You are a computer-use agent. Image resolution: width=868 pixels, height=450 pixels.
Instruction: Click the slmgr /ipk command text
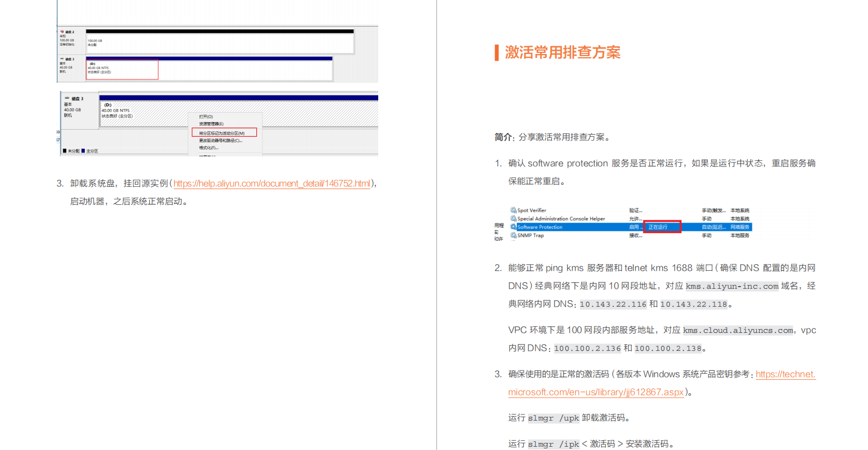[x=553, y=444]
